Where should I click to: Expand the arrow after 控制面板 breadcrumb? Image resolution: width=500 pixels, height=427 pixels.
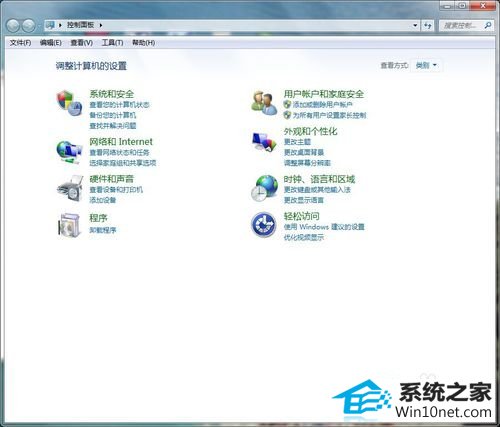point(101,25)
